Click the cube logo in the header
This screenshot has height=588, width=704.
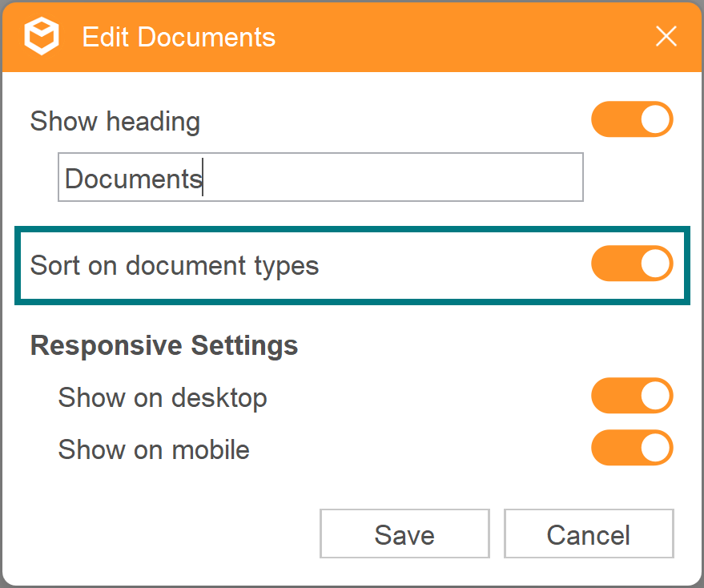[41, 37]
